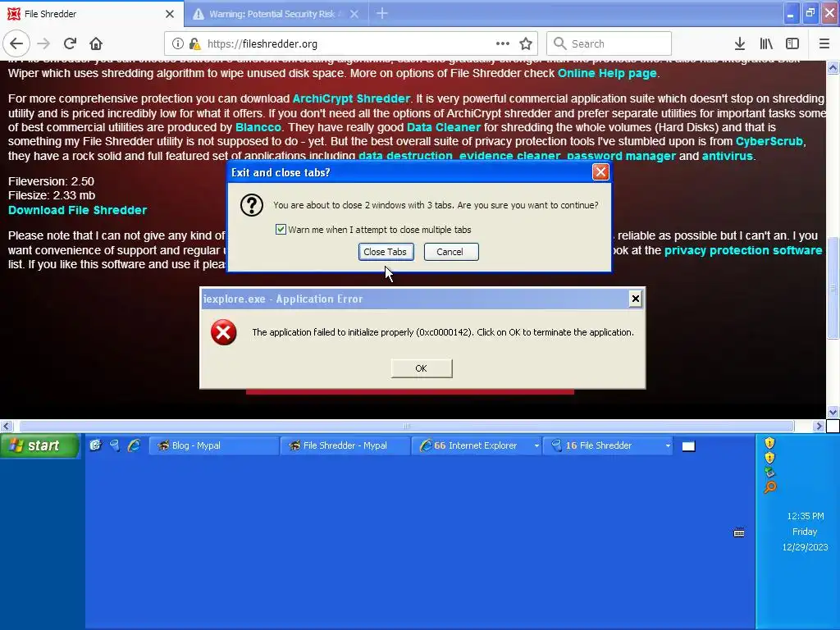Open the downloads arrow icon

(x=740, y=44)
